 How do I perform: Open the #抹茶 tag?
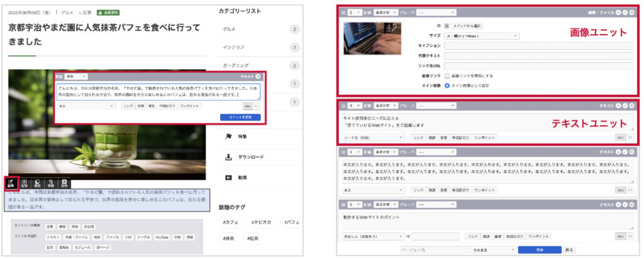point(229,238)
